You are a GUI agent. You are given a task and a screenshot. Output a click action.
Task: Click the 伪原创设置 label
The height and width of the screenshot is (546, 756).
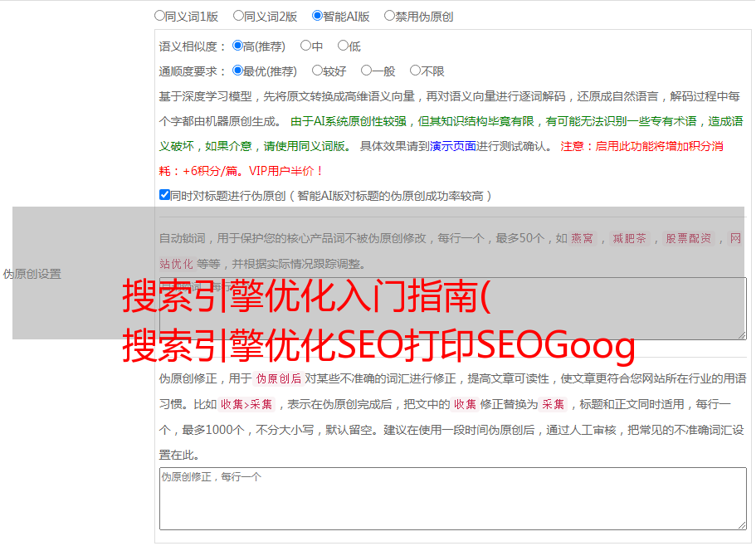click(x=32, y=274)
